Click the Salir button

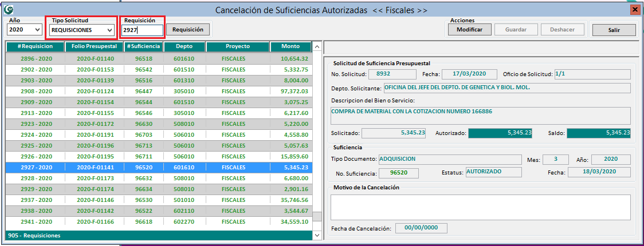click(614, 30)
